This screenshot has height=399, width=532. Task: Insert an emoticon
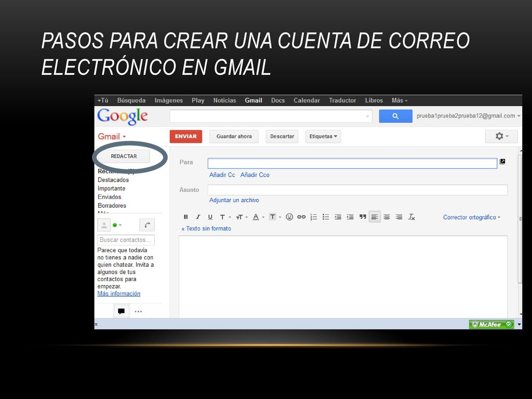289,217
